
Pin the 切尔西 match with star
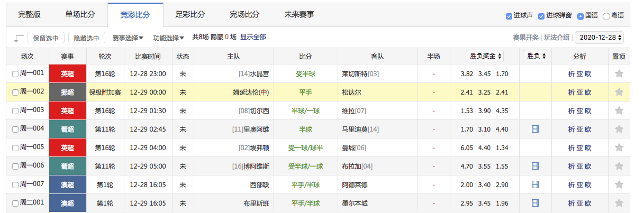click(619, 111)
